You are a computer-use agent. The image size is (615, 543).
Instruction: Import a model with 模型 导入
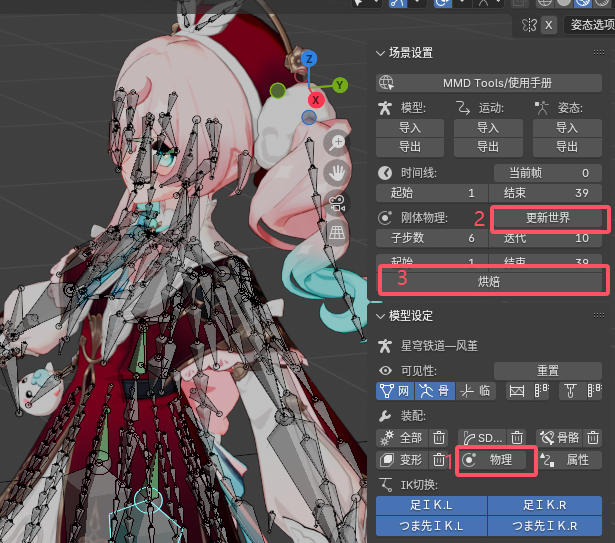[x=410, y=128]
